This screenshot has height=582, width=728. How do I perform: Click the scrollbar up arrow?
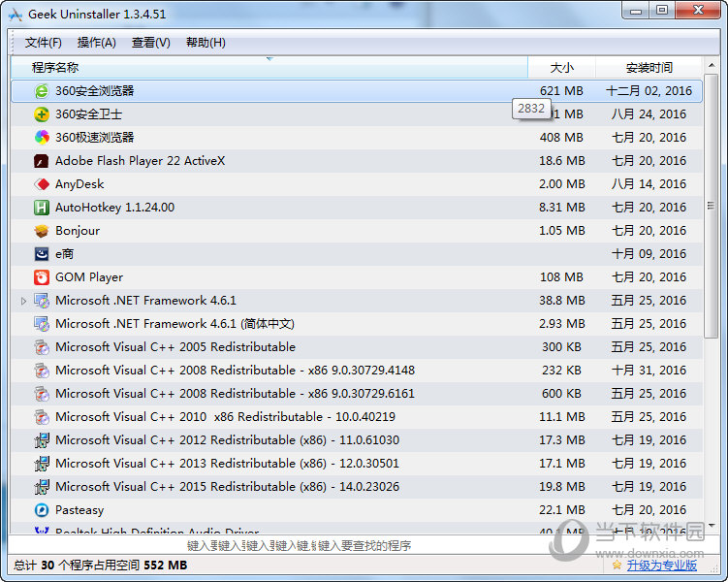[712, 66]
